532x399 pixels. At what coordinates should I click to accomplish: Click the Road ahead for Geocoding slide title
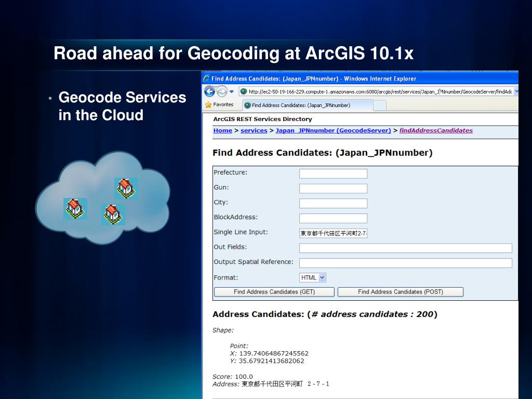coord(233,54)
